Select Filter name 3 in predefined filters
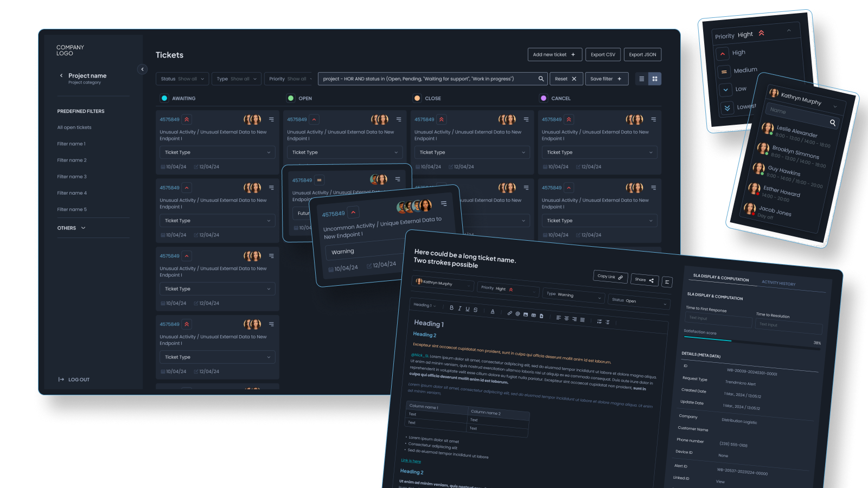 tap(72, 176)
